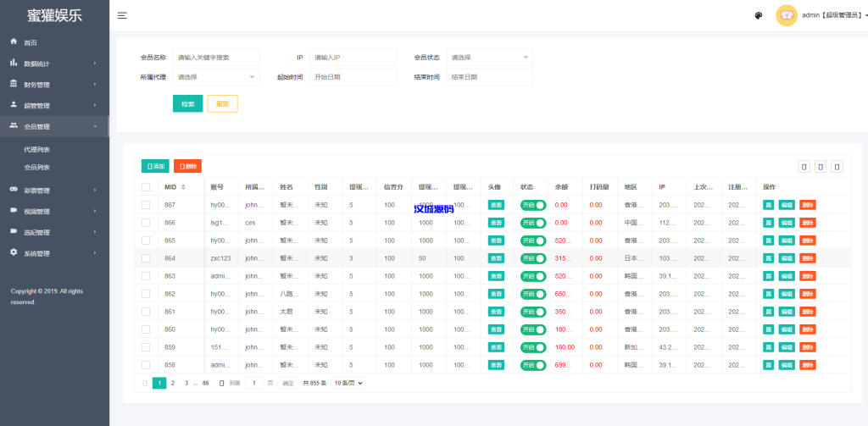Click the MID column sort arrows
Screen dimensions: 868x426
point(184,187)
